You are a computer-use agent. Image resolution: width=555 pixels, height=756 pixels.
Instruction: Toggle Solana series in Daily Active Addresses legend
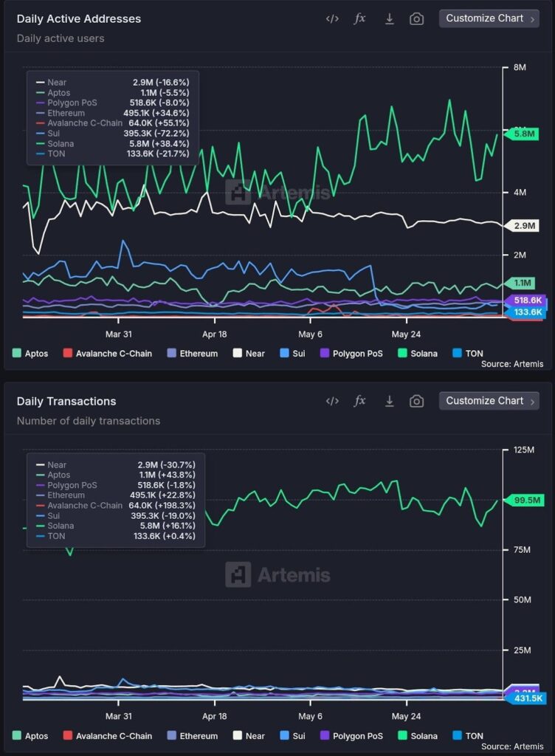point(418,354)
